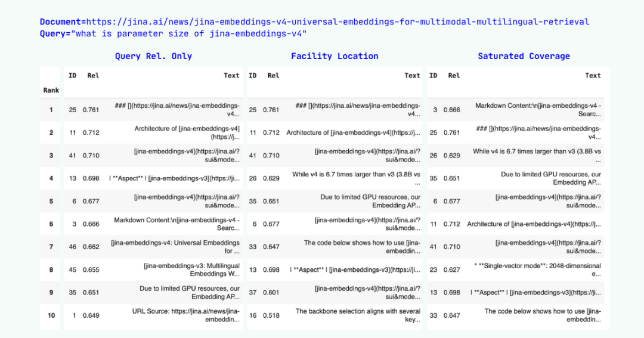Select the Text header in Saturated Coverage table
This screenshot has width=644, height=338.
(593, 76)
